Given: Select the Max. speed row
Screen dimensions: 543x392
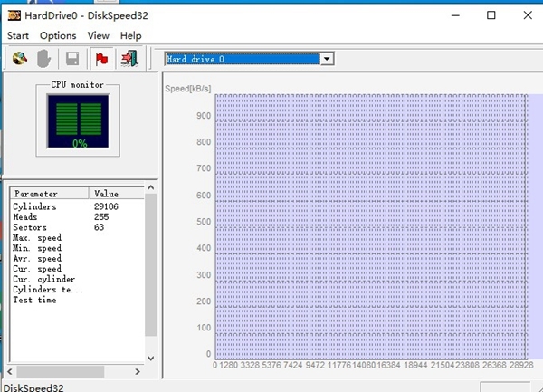Looking at the screenshot, I should click(x=78, y=237).
